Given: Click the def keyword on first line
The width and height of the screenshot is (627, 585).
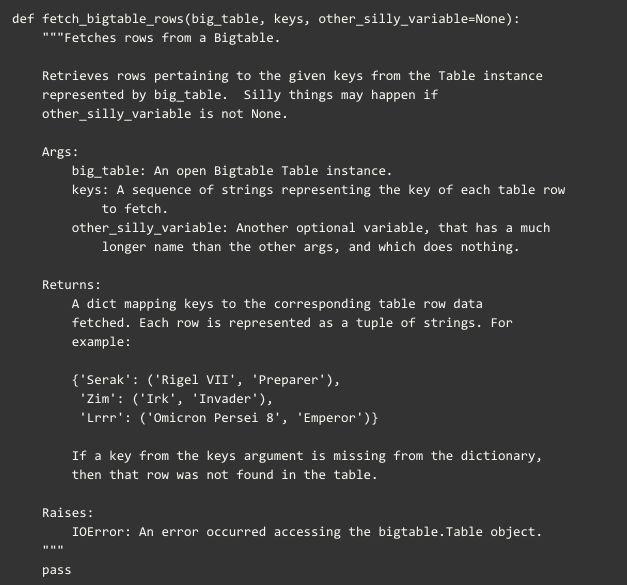Looking at the screenshot, I should point(23,19).
